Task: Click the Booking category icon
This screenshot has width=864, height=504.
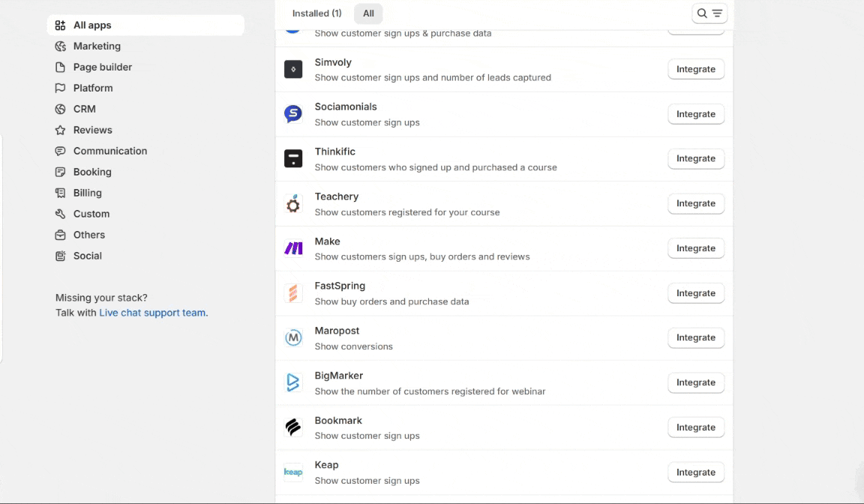Action: [60, 172]
